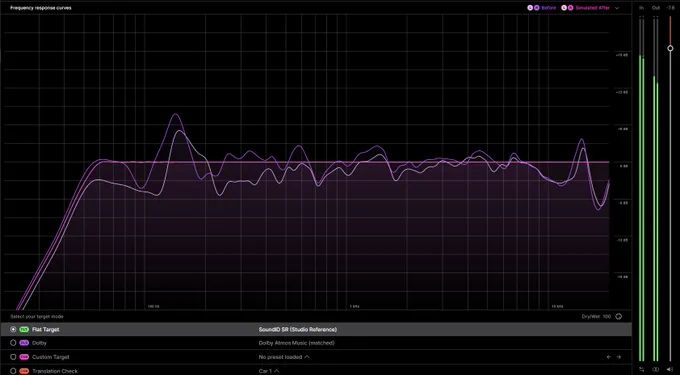Click the Select your target mode text
The height and width of the screenshot is (375, 680).
point(37,316)
